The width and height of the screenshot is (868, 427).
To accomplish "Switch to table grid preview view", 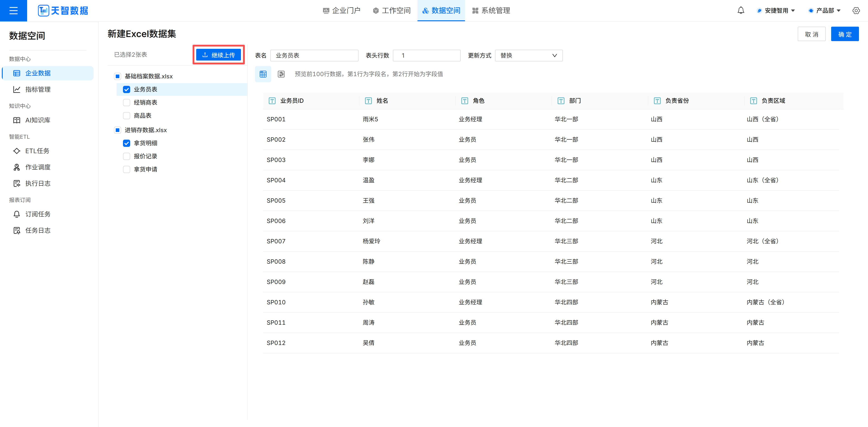I will 263,74.
